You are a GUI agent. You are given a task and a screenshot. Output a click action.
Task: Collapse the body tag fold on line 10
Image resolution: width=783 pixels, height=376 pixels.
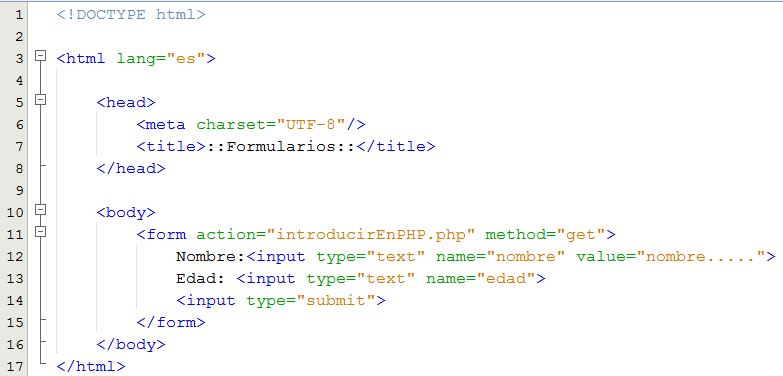pyautogui.click(x=40, y=209)
